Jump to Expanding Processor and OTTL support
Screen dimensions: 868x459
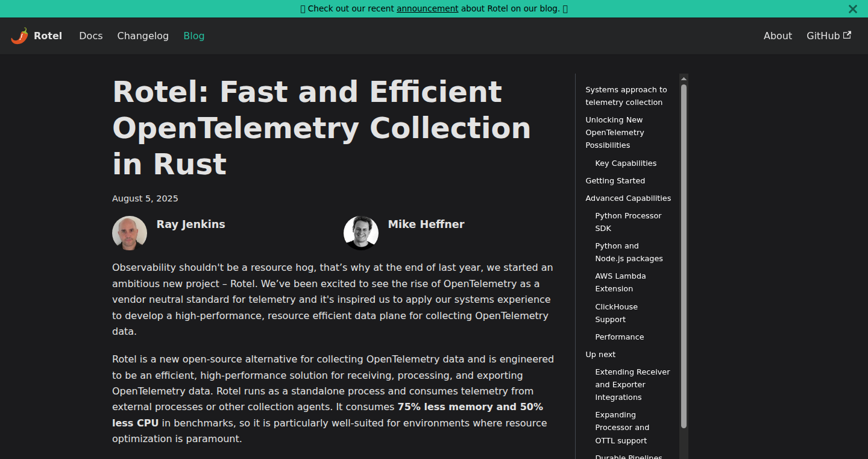click(x=622, y=428)
